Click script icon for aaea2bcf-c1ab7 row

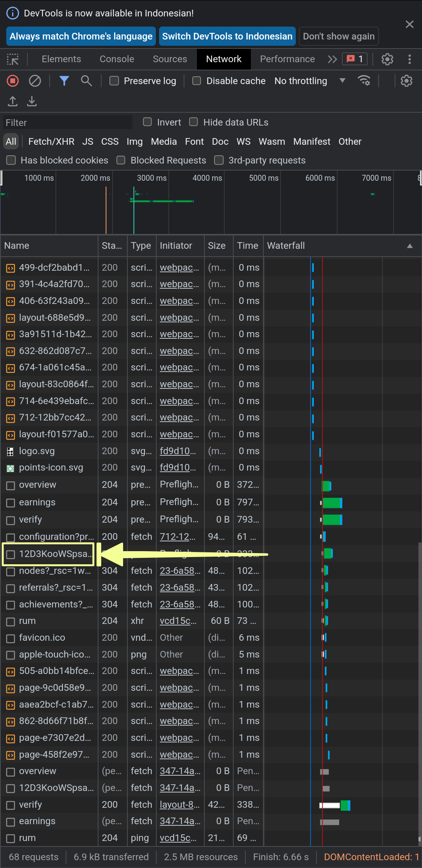[x=11, y=705]
